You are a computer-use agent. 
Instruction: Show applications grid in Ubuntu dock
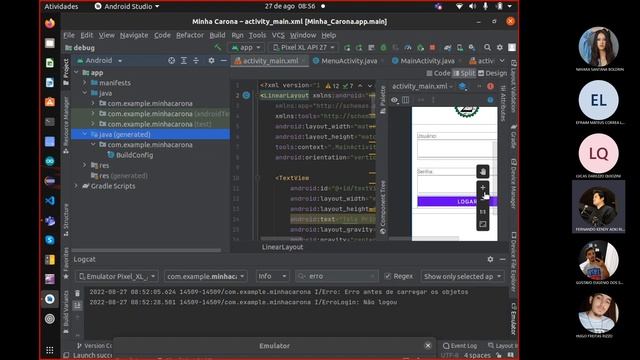tap(50, 350)
